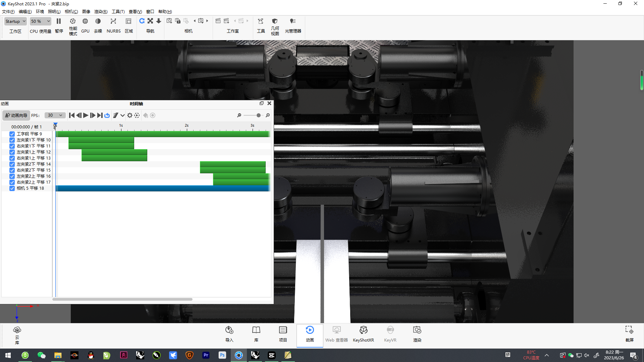Viewport: 644px width, 362px height.
Task: Open the Startup workspace dropdown
Action: click(15, 21)
